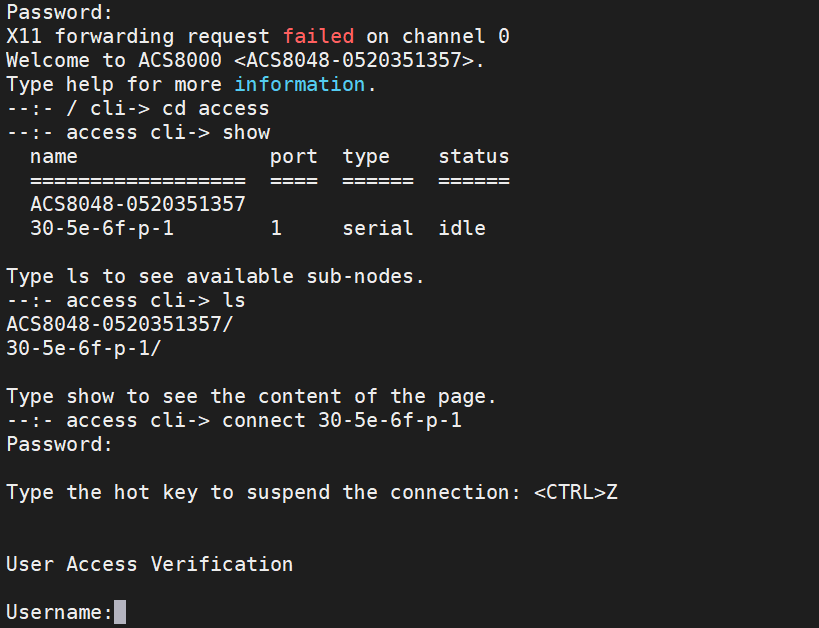Click the red word "failed"
The height and width of the screenshot is (628, 819).
(318, 36)
